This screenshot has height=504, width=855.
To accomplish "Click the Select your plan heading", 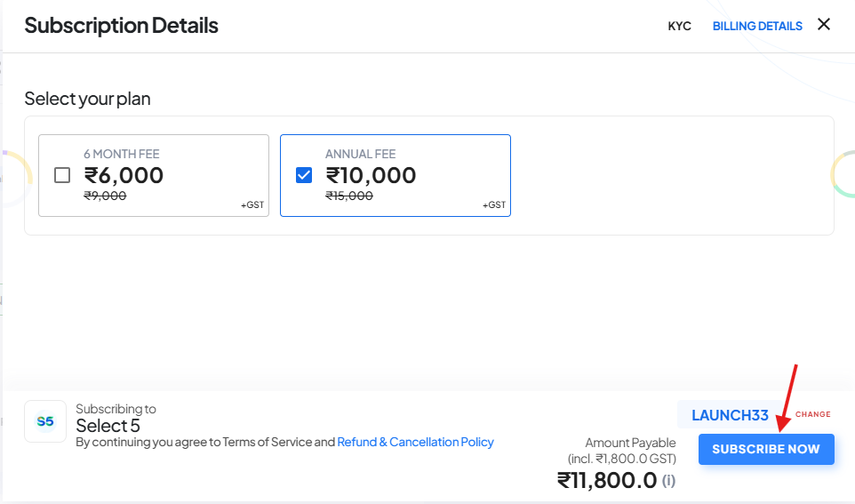I will (x=87, y=99).
